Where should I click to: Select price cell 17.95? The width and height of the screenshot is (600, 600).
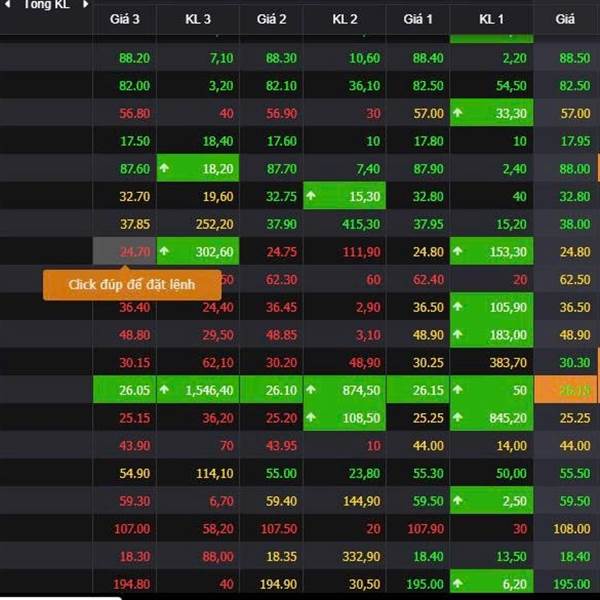(566, 141)
